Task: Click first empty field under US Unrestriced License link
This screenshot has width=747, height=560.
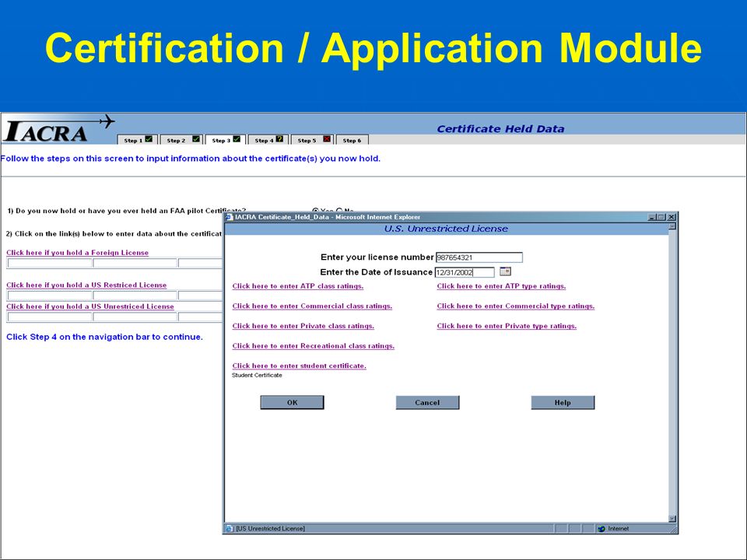Action: click(x=50, y=317)
